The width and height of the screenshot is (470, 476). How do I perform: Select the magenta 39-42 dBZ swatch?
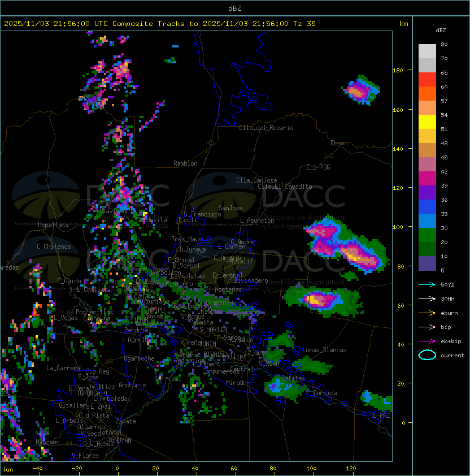427,179
